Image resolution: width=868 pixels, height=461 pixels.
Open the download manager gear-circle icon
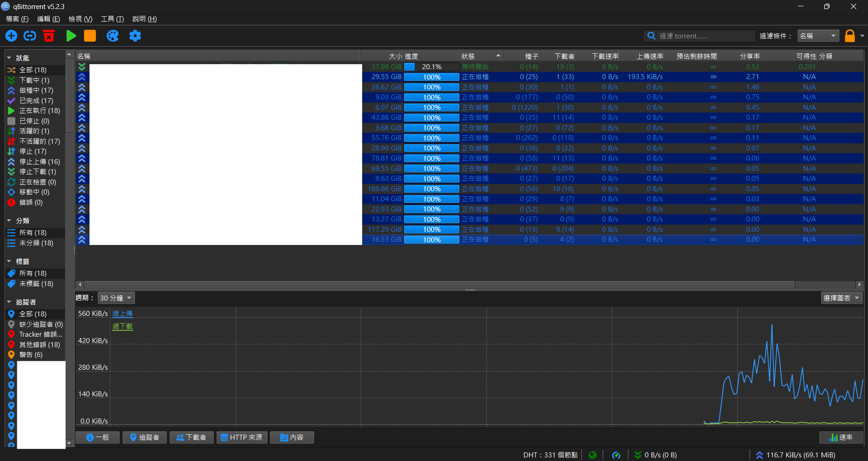(113, 36)
